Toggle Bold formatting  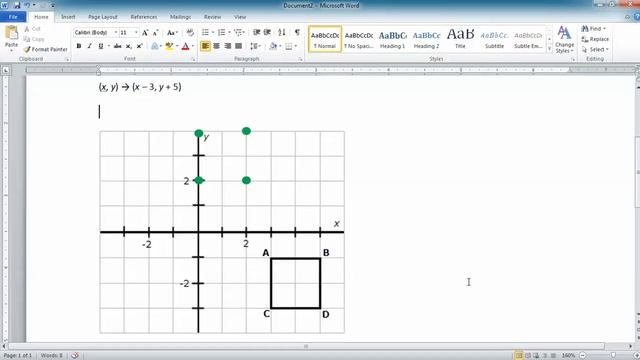point(79,46)
